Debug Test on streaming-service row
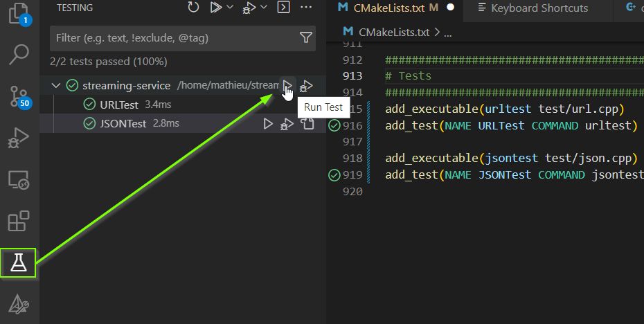Viewport: 644px width, 324px height. click(306, 86)
